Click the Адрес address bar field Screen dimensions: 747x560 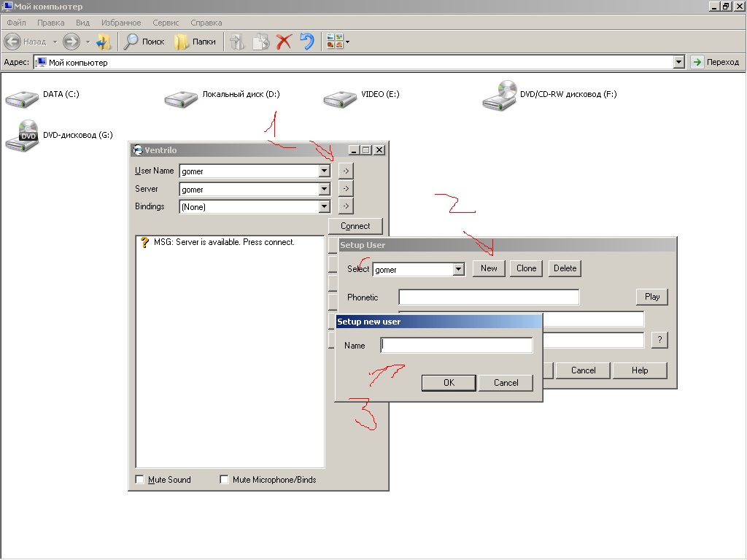point(354,62)
